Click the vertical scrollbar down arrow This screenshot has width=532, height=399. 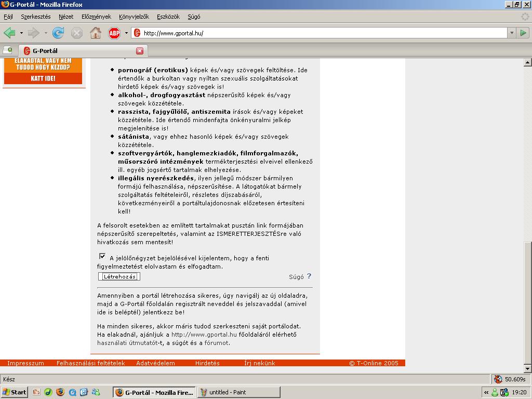click(527, 368)
